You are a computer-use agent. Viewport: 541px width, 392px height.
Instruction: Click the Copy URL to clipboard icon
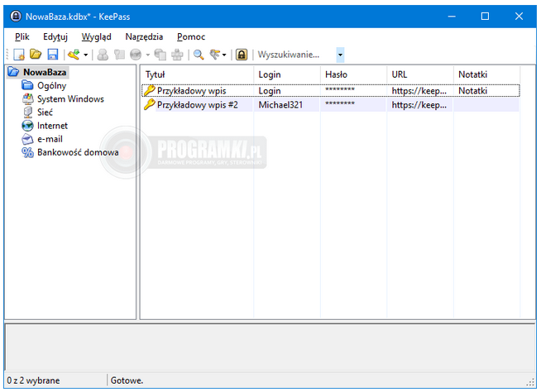tap(160, 55)
